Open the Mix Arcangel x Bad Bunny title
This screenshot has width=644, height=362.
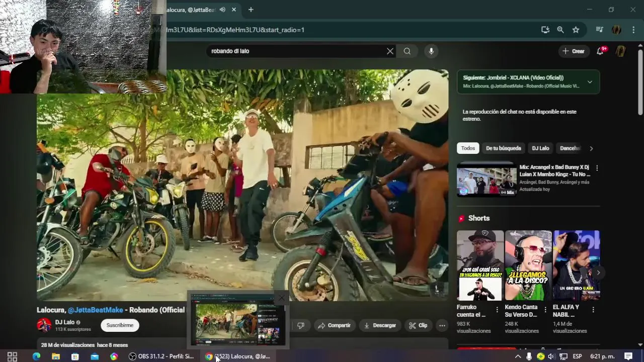[x=555, y=170]
